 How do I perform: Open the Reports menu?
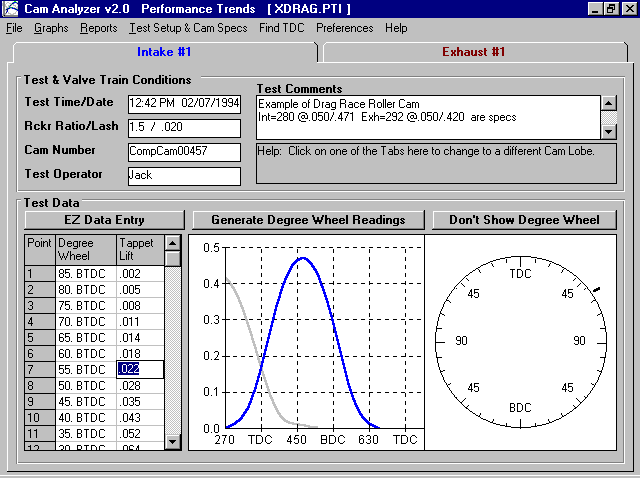pyautogui.click(x=99, y=28)
